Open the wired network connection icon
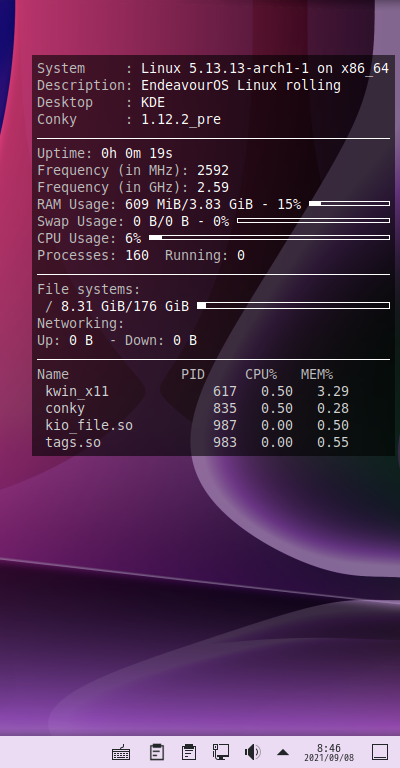 coord(221,752)
